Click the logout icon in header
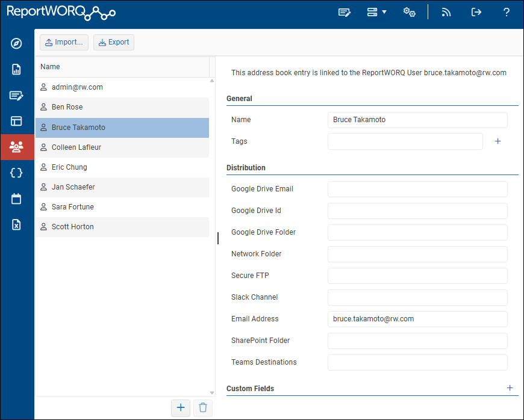 click(x=476, y=12)
